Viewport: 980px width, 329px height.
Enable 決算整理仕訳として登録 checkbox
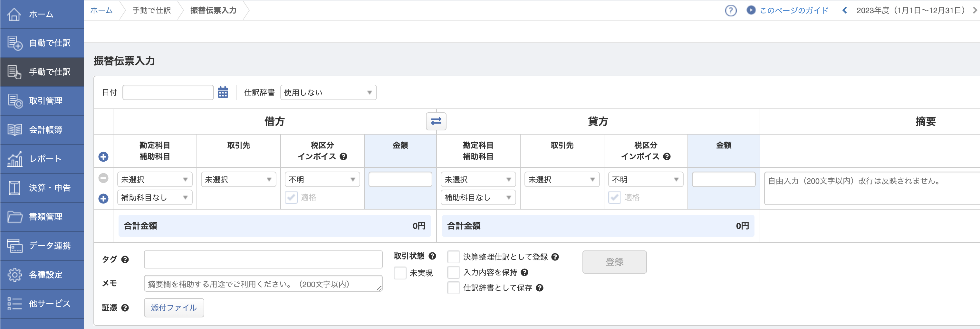pyautogui.click(x=454, y=257)
